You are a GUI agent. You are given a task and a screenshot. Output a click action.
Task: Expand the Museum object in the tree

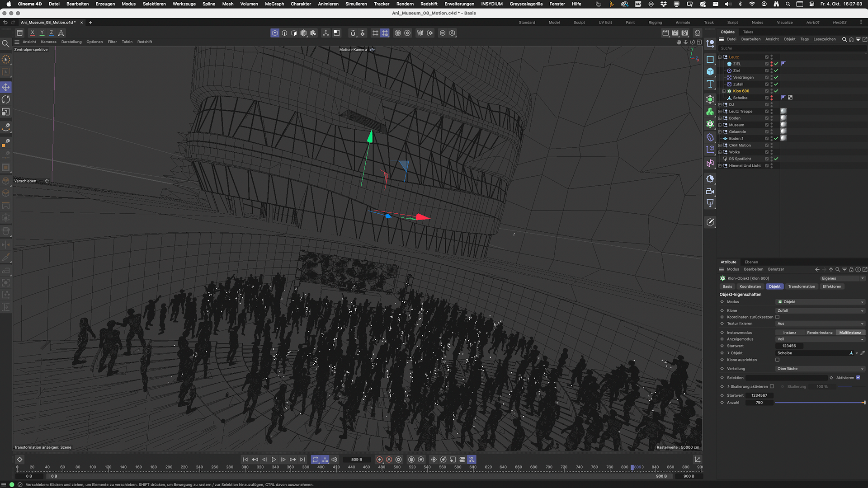(x=720, y=125)
